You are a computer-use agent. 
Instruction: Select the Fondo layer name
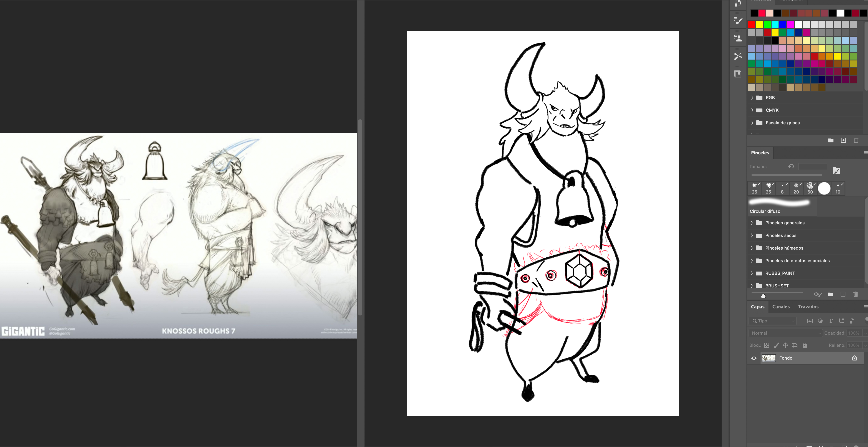[x=785, y=358]
